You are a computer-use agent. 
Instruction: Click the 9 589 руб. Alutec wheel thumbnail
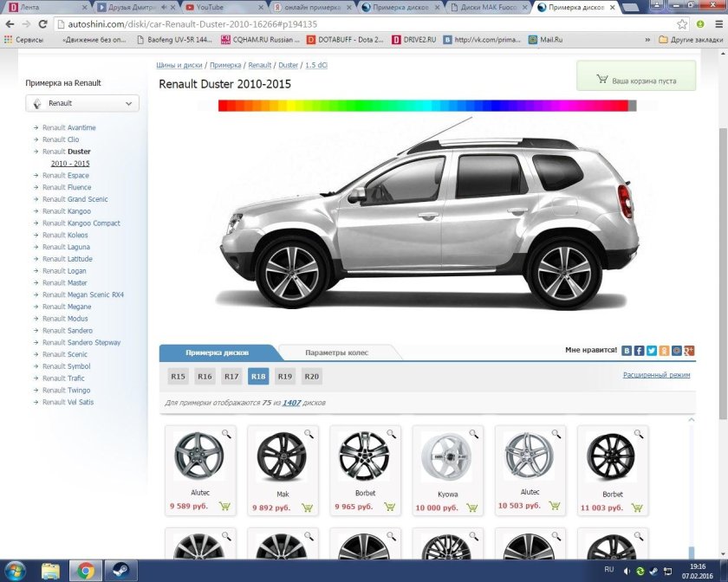(x=198, y=456)
